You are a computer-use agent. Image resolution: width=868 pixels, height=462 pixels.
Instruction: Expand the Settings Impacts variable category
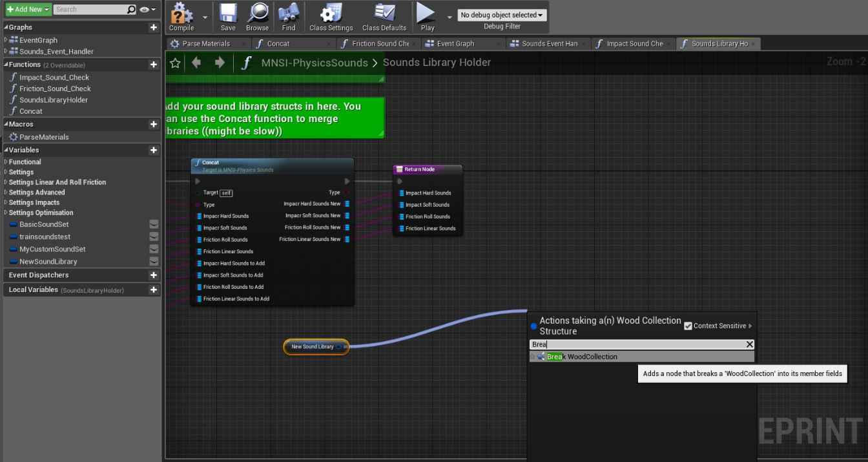(34, 202)
